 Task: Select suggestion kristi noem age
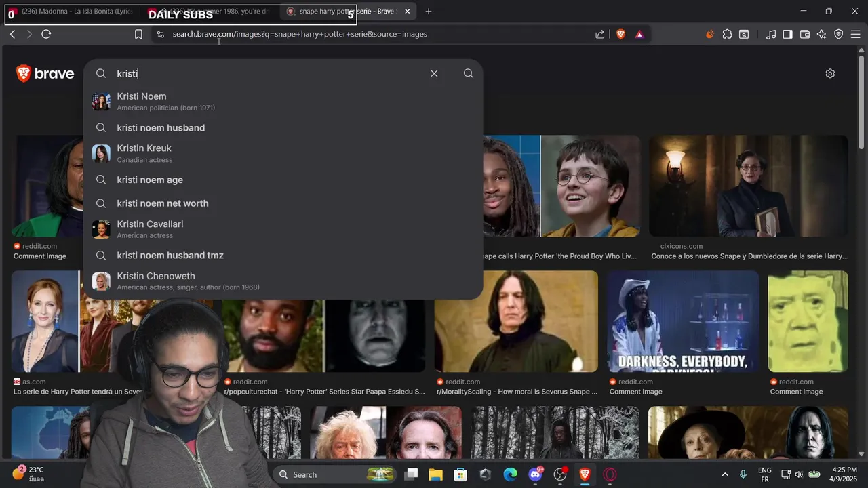point(283,180)
